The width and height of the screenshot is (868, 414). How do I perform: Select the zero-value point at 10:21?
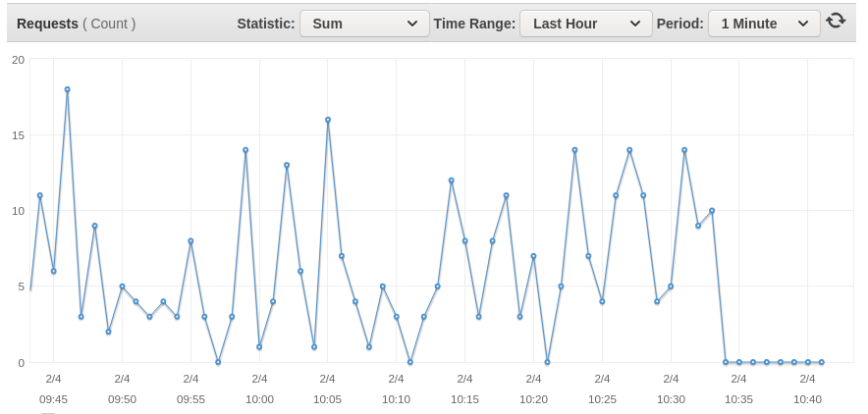(x=548, y=362)
